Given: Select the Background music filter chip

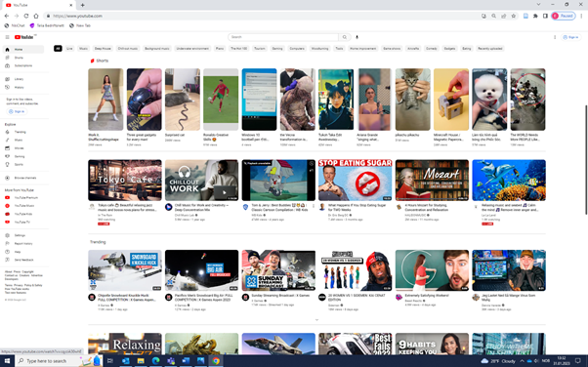Looking at the screenshot, I should 157,49.
